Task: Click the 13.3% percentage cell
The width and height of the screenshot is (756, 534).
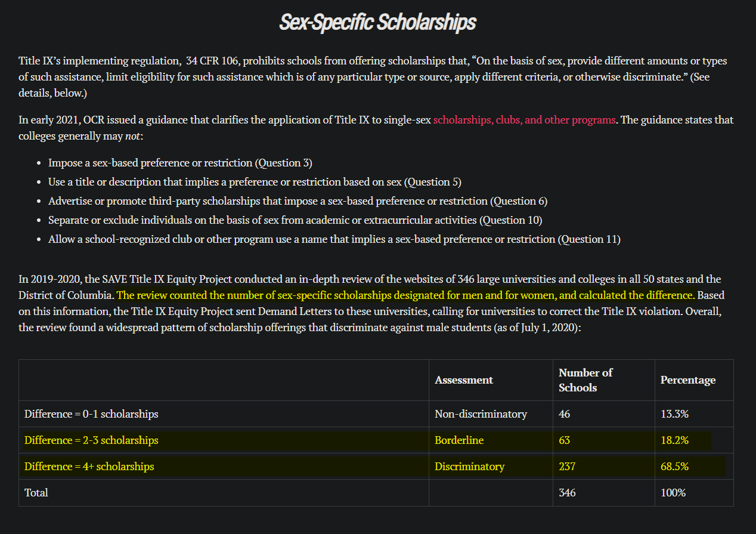Action: (x=674, y=413)
